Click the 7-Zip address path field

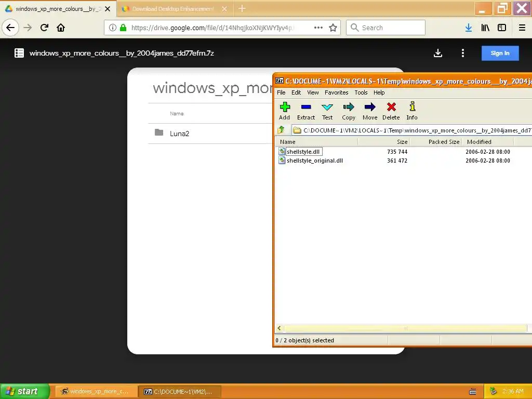[x=412, y=130]
